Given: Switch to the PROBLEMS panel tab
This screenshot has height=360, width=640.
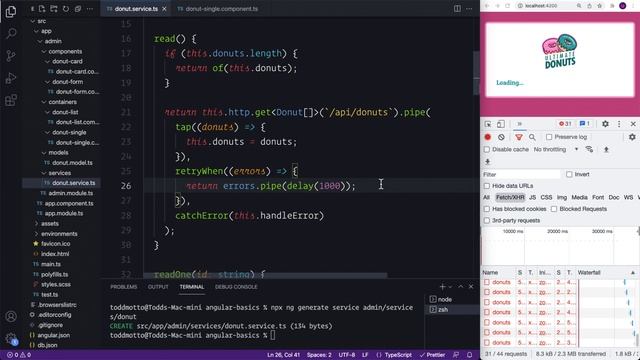Looking at the screenshot, I should [124, 287].
